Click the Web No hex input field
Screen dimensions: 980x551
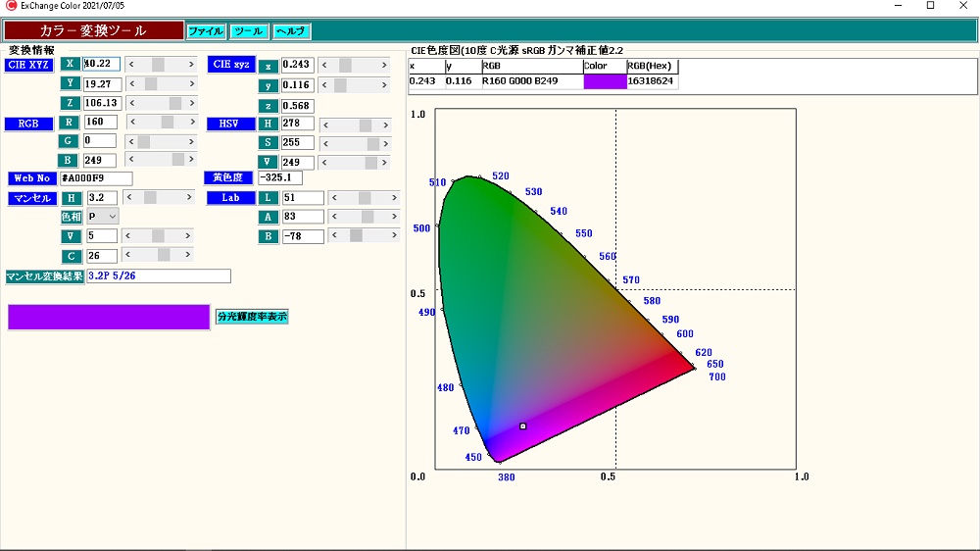point(95,178)
